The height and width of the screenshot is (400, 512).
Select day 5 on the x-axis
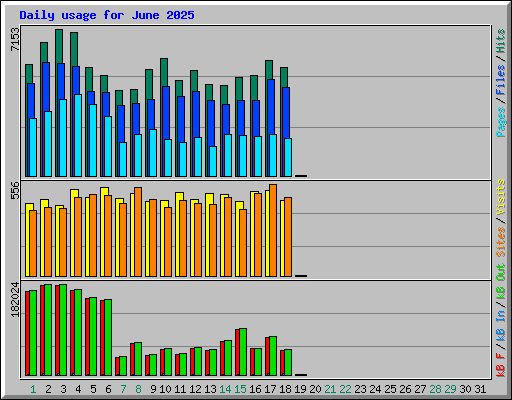click(93, 389)
